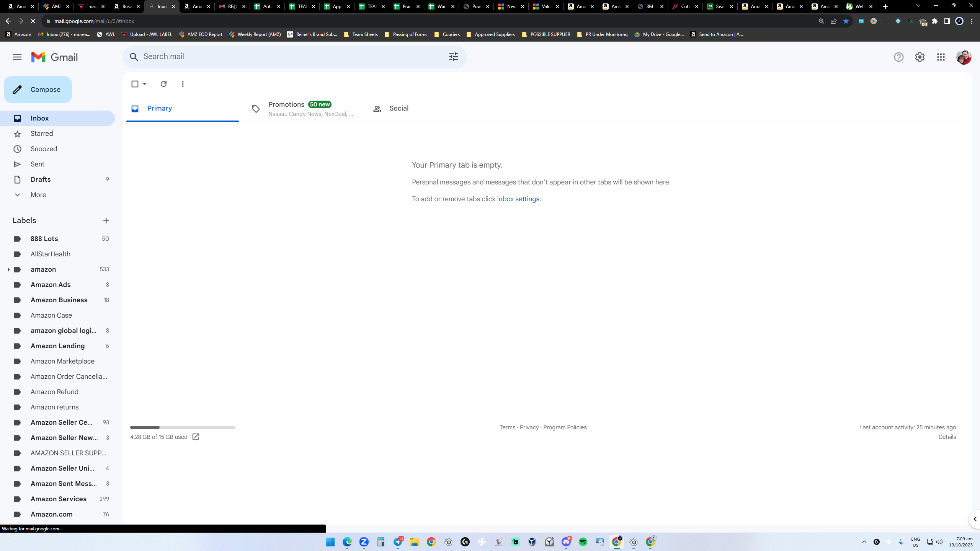Open Chrome three-dot menu
Screen dimensions: 980x551
(972, 21)
